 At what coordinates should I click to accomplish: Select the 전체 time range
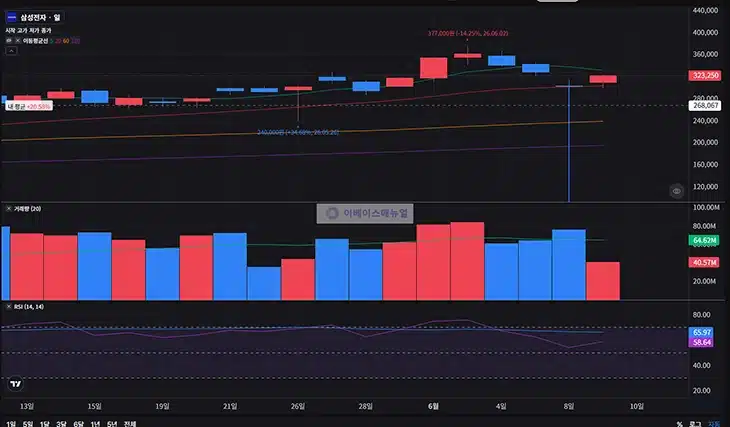tap(130, 424)
